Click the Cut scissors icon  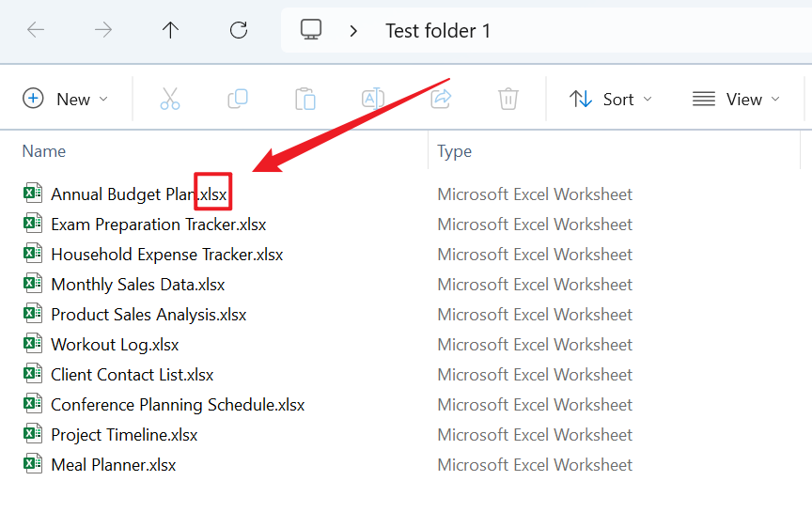click(170, 99)
